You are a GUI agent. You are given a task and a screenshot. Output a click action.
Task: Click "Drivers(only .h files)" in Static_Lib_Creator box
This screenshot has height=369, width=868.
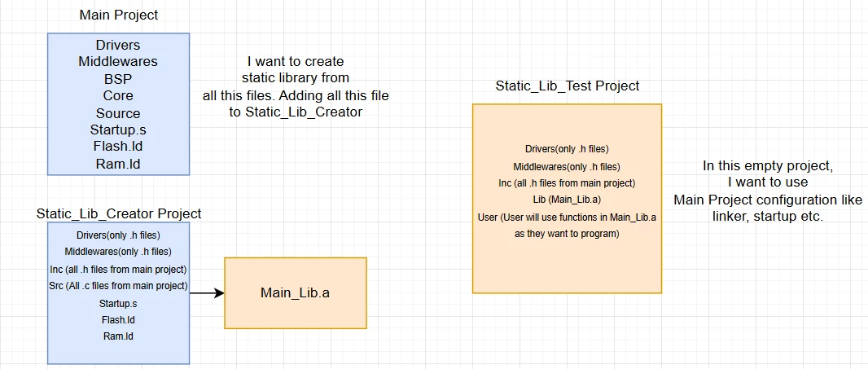coord(118,235)
